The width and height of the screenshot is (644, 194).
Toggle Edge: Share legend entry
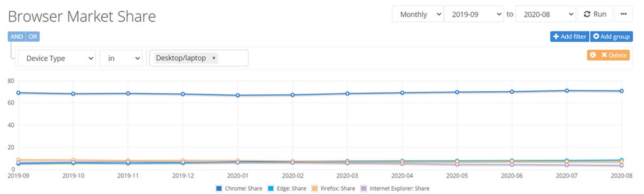[287, 188]
